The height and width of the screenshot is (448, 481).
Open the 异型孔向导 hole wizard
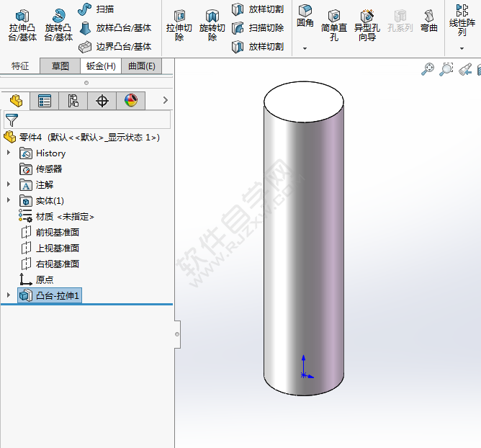click(x=367, y=26)
